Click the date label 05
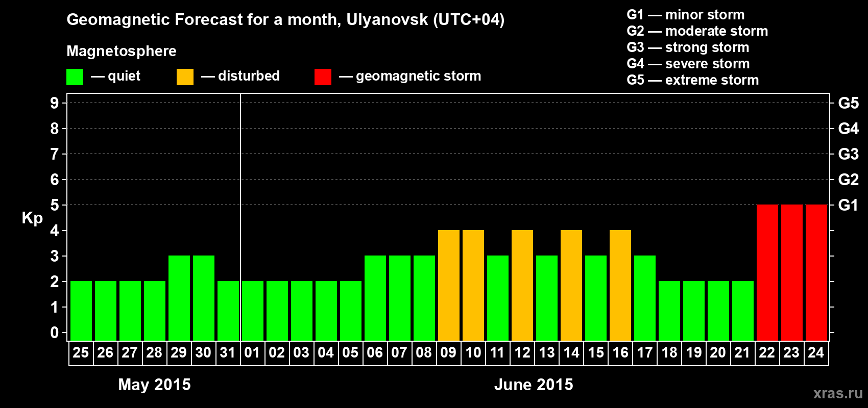Image resolution: width=868 pixels, height=408 pixels. coord(350,352)
